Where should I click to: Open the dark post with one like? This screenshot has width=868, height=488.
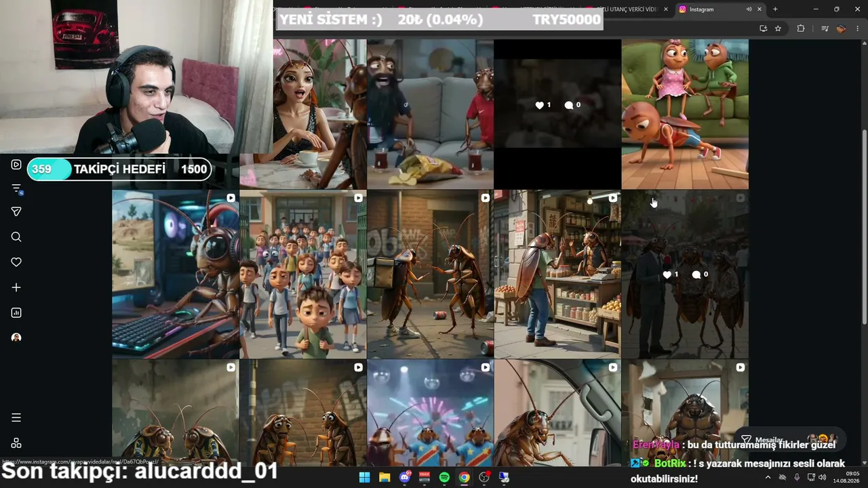557,114
